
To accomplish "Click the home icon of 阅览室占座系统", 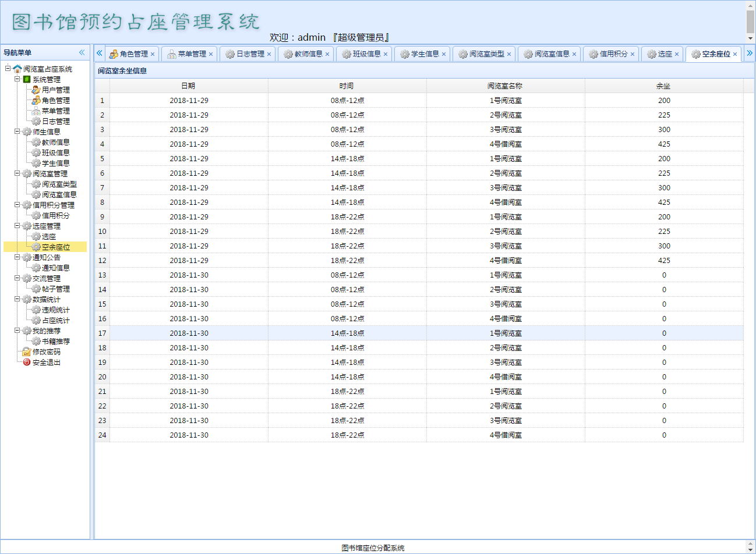I will click(x=17, y=69).
